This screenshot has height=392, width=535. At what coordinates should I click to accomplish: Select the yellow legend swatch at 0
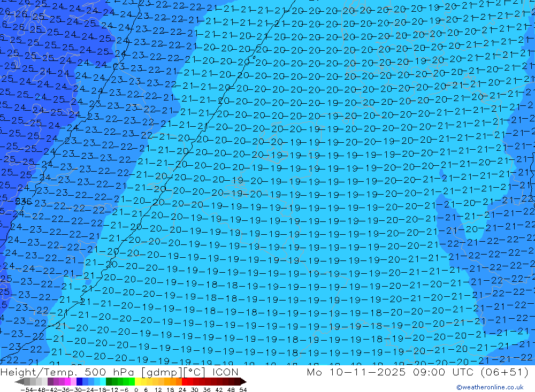[137, 382]
